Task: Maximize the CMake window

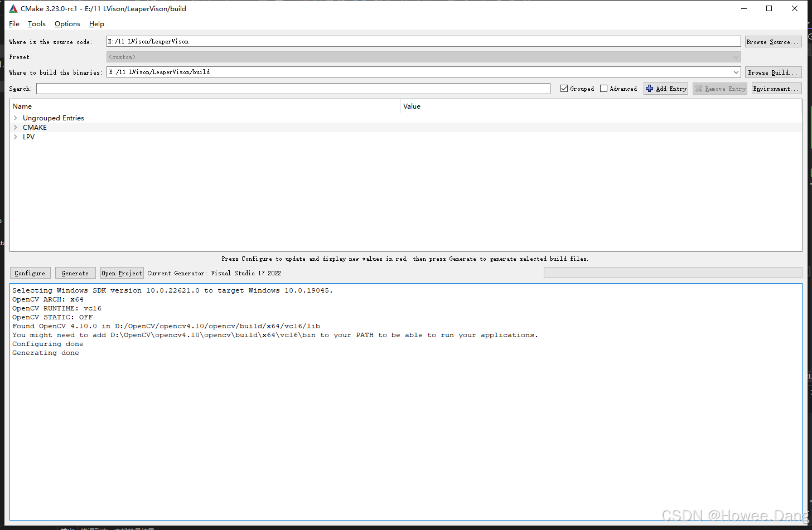Action: pos(769,8)
